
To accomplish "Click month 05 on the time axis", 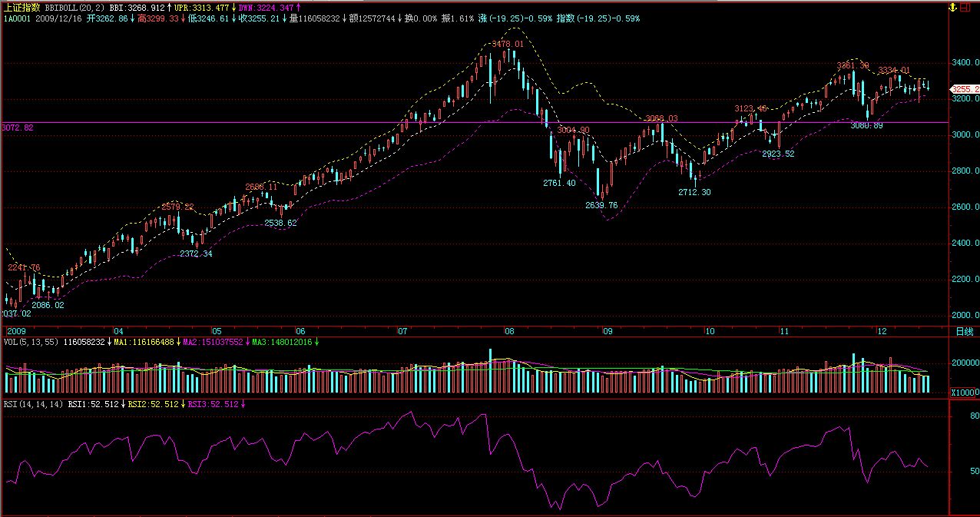I will coord(217,332).
